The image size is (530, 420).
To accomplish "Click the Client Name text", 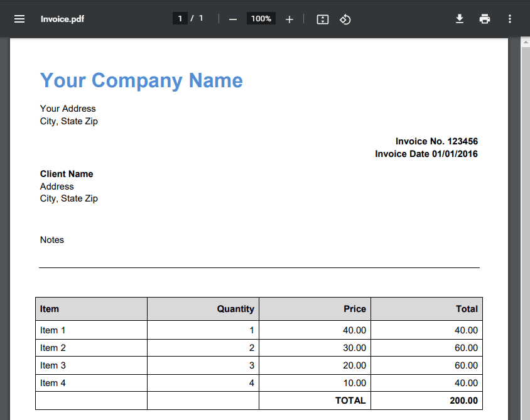I will [x=66, y=174].
